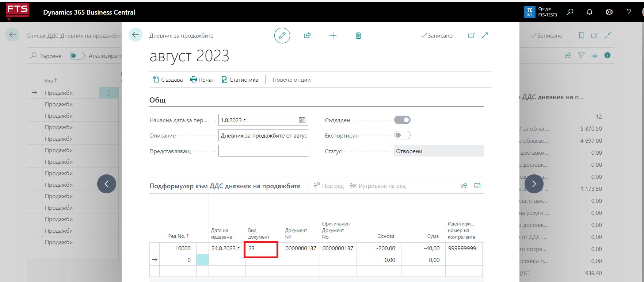Screen dimensions: 644x282
Task: Click the light blue cell in row 0
Action: point(202,260)
